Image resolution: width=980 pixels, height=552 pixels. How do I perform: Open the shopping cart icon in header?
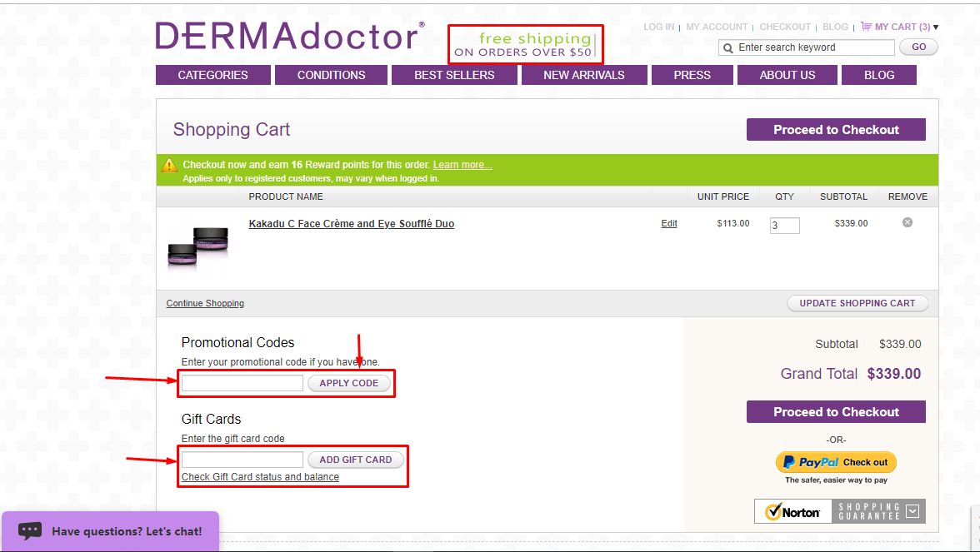coord(867,27)
